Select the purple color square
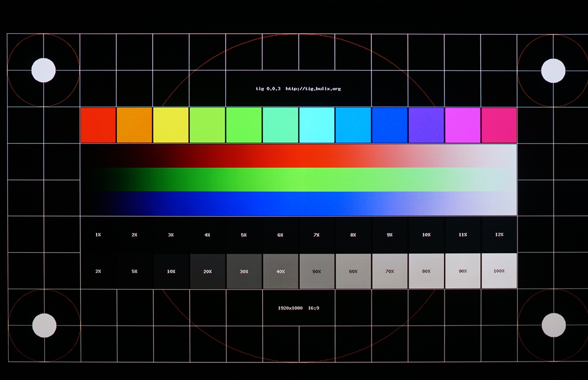This screenshot has width=588, height=380. click(426, 125)
